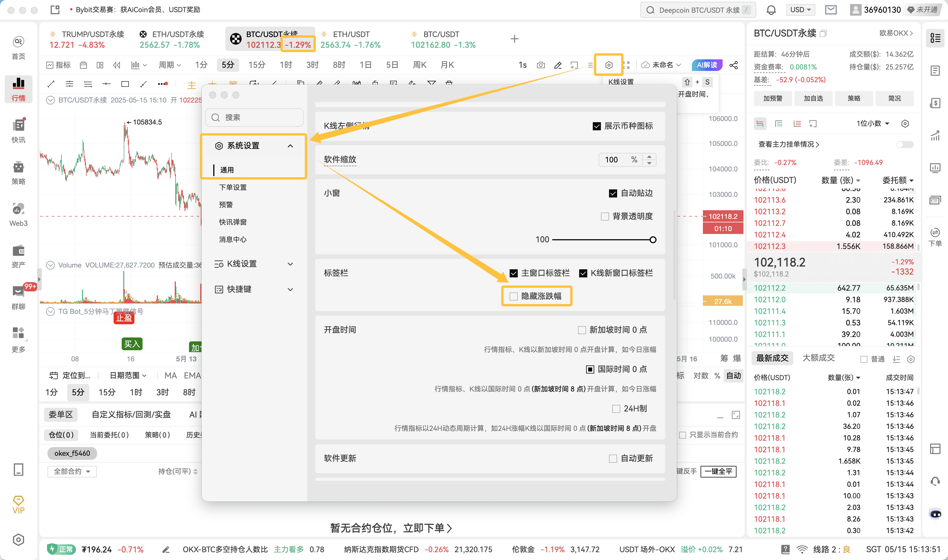Open the mail envelope icon in top bar
Viewport: 948px width, 560px height.
[x=831, y=10]
